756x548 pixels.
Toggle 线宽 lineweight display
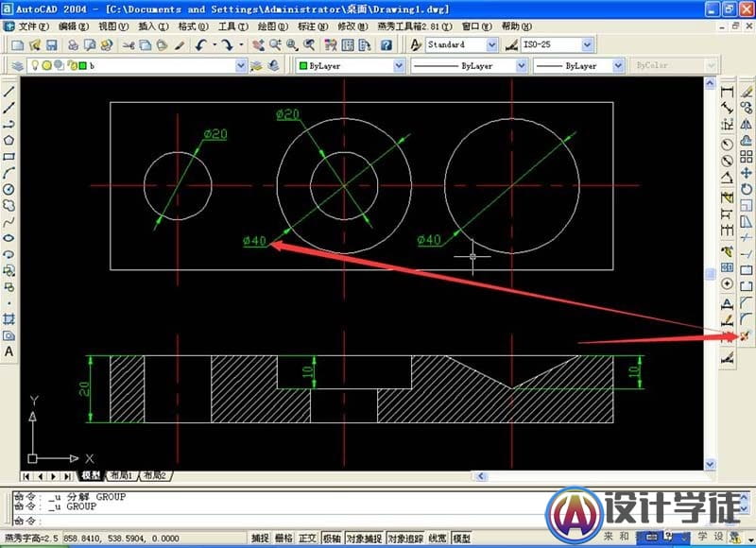pos(438,538)
